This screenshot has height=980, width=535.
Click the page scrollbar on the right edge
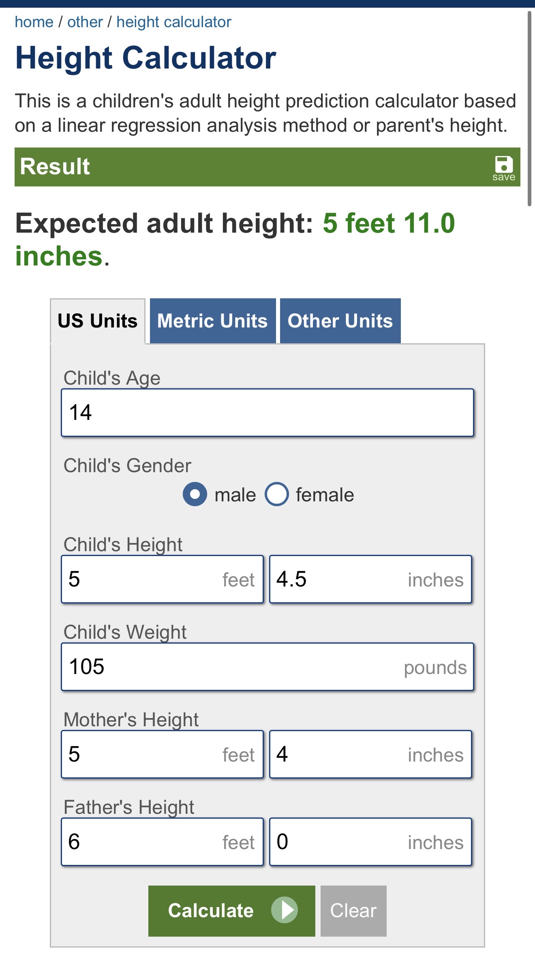click(529, 109)
